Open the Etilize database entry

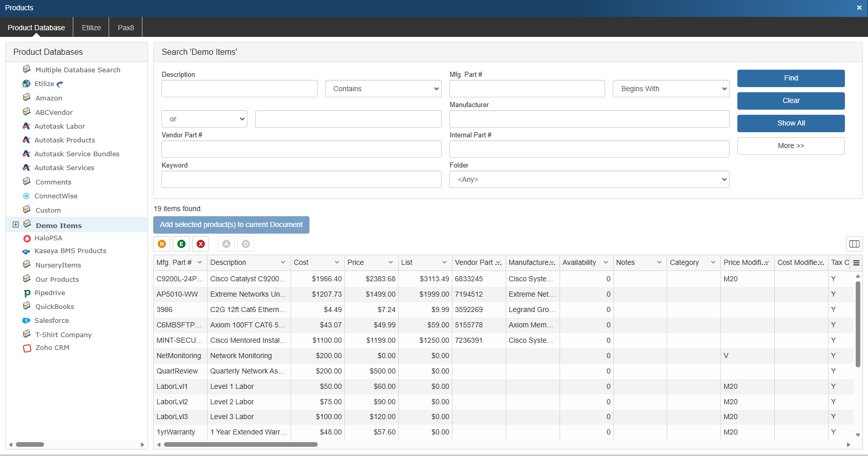click(44, 84)
